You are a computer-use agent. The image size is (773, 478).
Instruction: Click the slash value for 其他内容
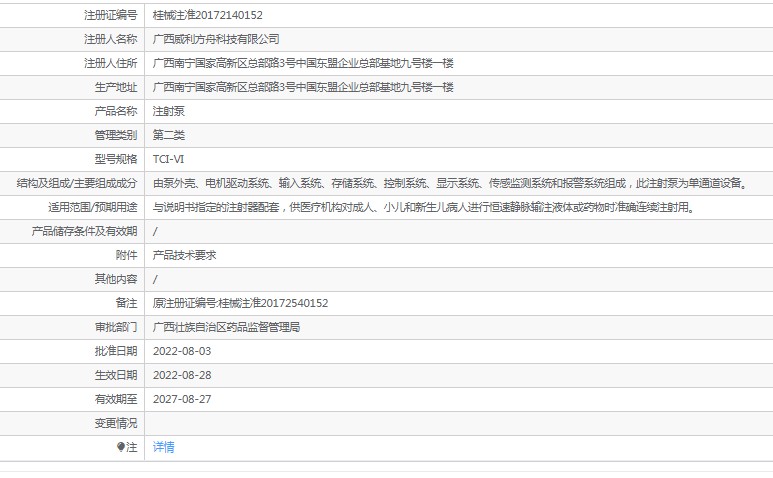coord(155,279)
